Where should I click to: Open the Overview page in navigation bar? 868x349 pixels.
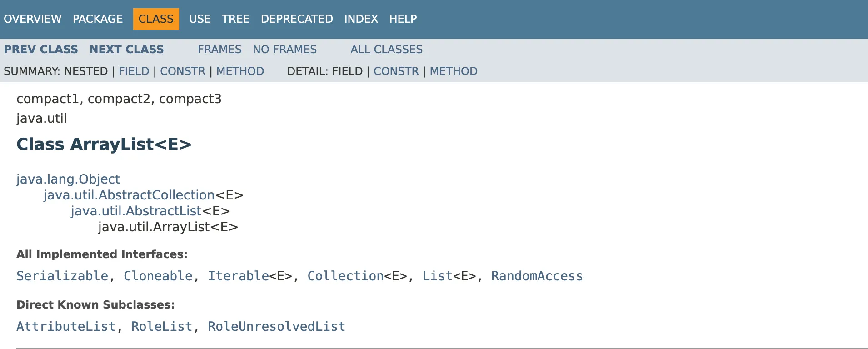(x=32, y=19)
